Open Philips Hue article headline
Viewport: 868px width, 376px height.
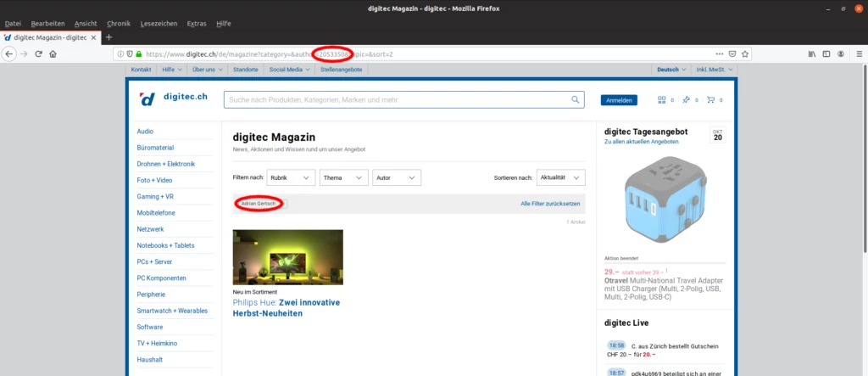click(x=287, y=308)
